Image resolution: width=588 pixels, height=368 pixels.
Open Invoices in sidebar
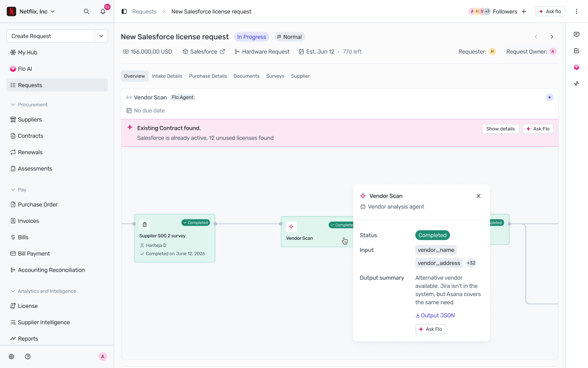[57, 221]
